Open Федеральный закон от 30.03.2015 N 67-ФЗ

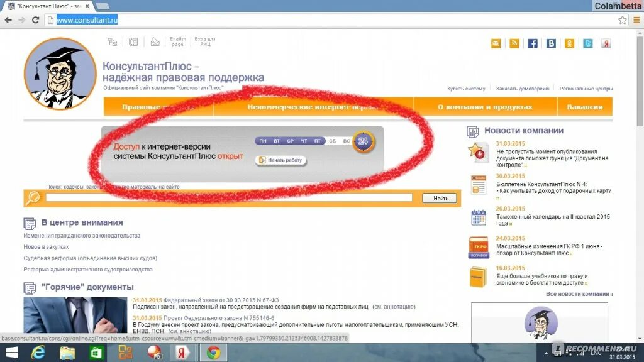tap(221, 300)
